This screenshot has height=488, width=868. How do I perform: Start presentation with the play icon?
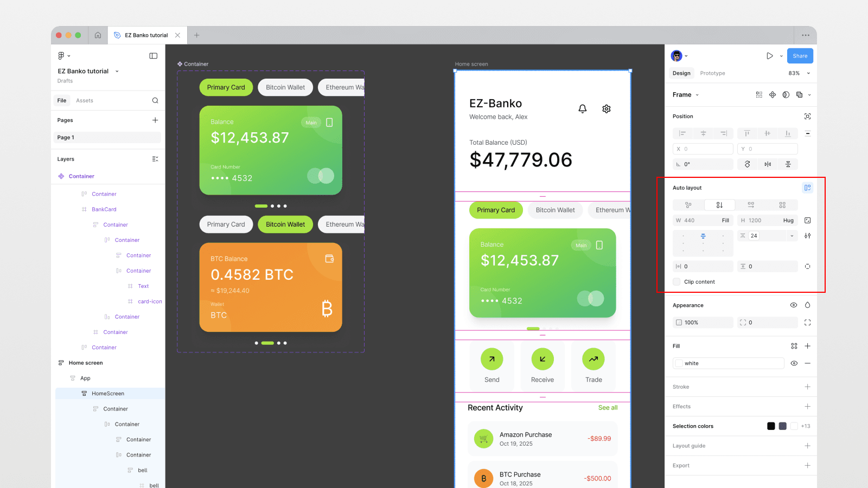770,56
